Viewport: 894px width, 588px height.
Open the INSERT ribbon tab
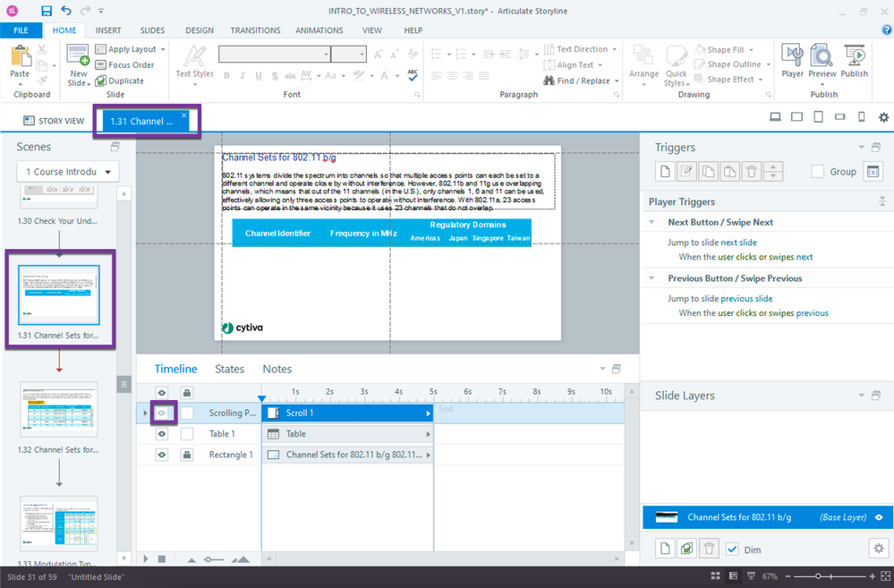(108, 30)
